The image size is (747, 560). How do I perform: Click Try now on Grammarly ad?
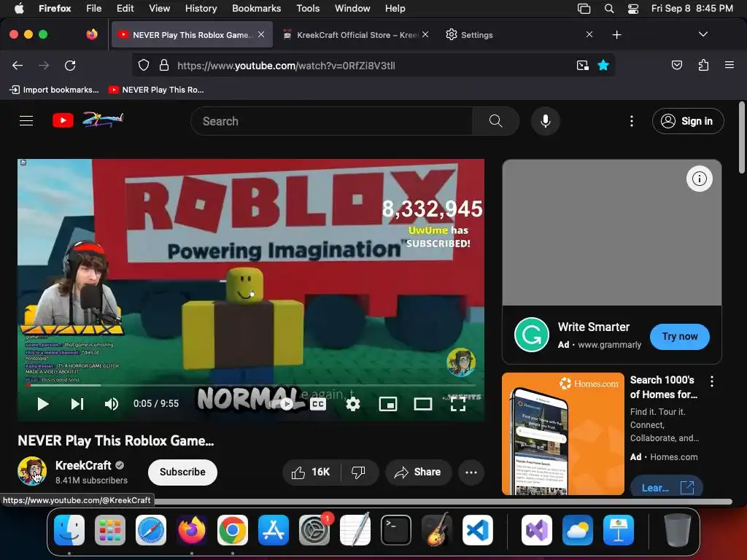[x=679, y=336]
